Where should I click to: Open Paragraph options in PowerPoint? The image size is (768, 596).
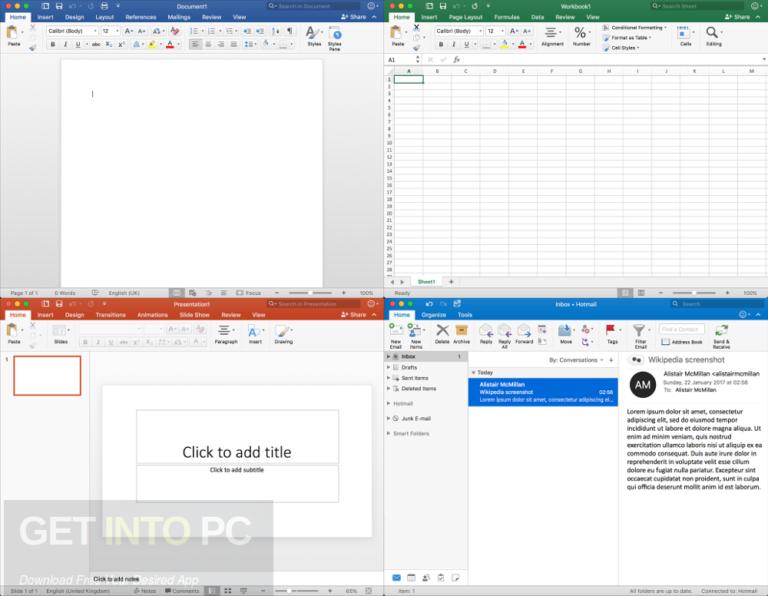[226, 334]
